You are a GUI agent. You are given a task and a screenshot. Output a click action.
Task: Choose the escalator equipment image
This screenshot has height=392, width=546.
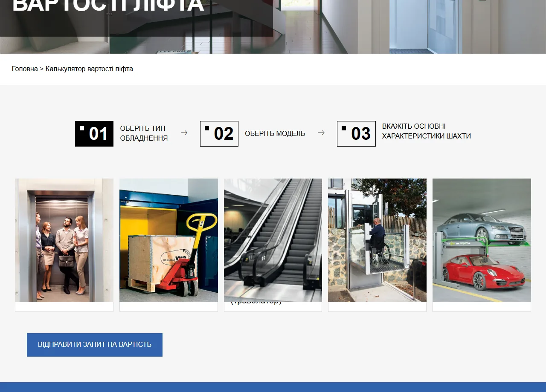click(x=273, y=240)
